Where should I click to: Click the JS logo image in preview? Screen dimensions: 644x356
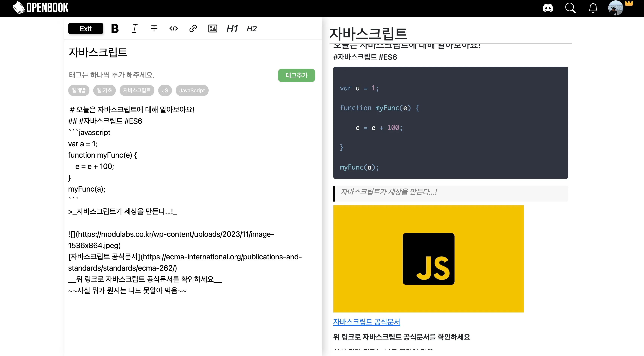429,259
